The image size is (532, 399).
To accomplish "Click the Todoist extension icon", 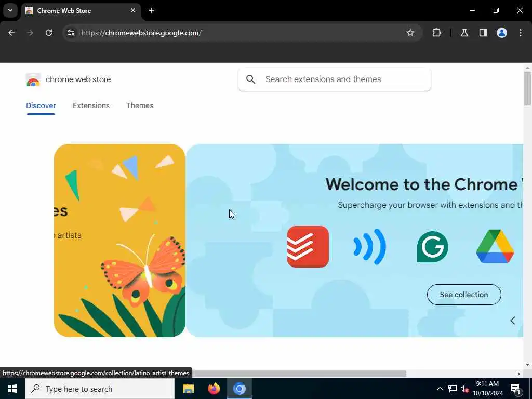I will pos(308,247).
